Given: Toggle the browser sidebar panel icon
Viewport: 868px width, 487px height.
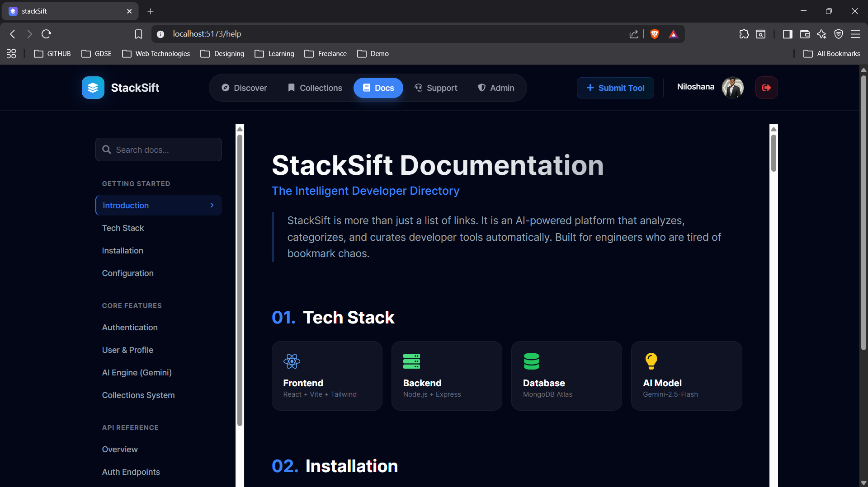Looking at the screenshot, I should click(788, 34).
